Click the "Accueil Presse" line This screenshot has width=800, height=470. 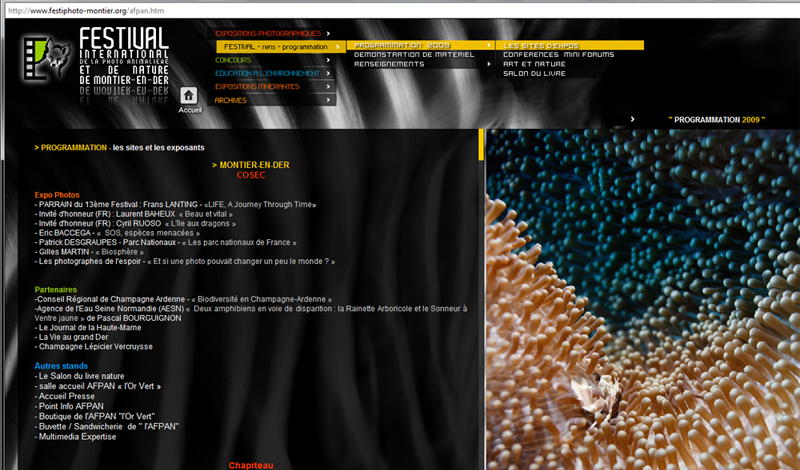tap(64, 397)
